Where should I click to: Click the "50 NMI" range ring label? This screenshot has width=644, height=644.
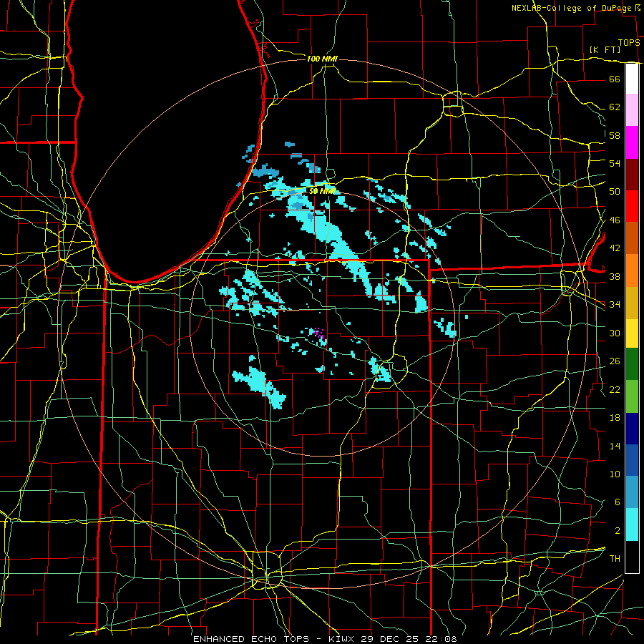[x=321, y=191]
